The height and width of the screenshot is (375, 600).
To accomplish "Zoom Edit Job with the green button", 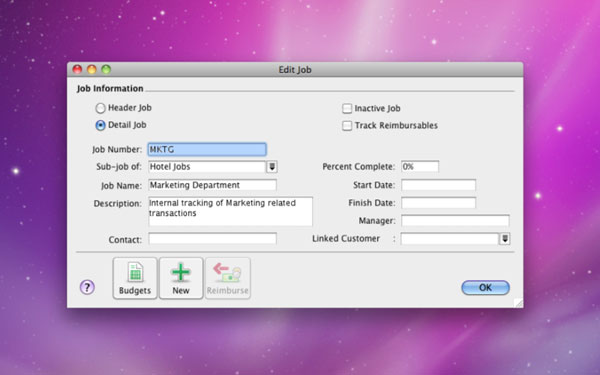I will click(x=106, y=69).
